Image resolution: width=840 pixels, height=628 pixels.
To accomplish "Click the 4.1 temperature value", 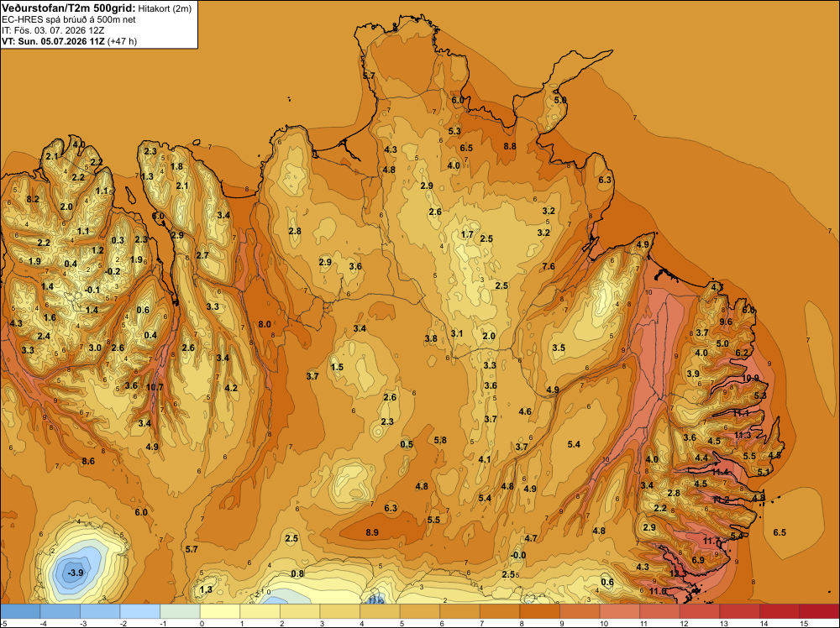I will (485, 459).
